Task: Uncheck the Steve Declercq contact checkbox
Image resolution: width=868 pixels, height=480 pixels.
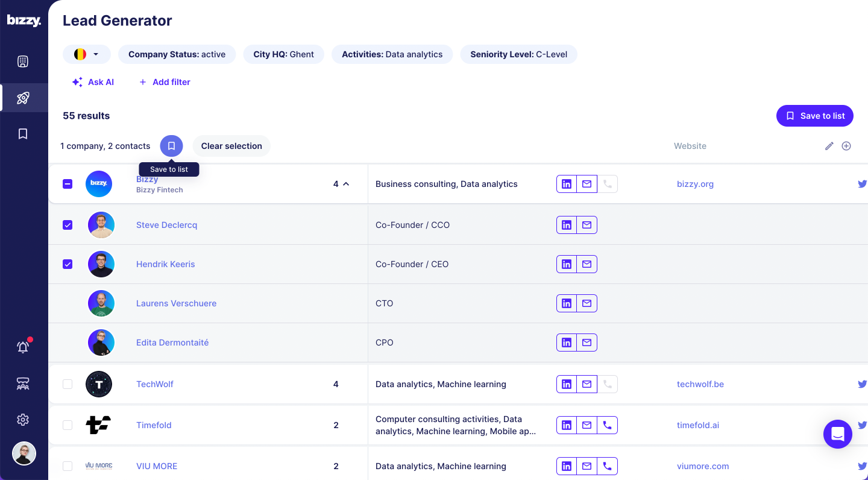Action: 68,225
